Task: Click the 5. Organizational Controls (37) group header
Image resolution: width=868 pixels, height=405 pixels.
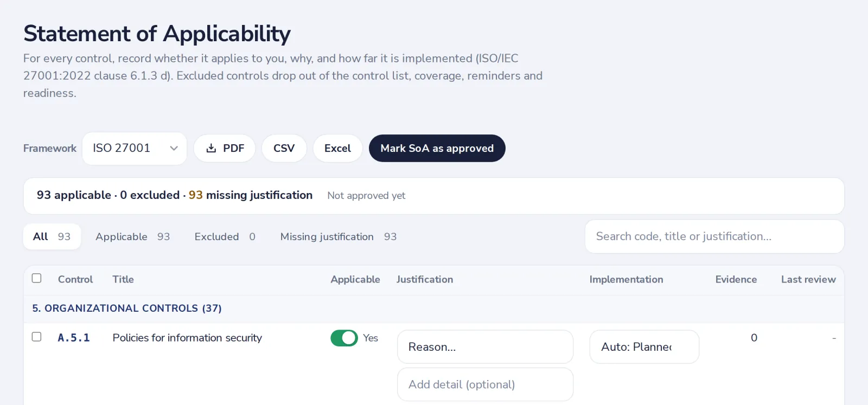Action: (x=127, y=308)
